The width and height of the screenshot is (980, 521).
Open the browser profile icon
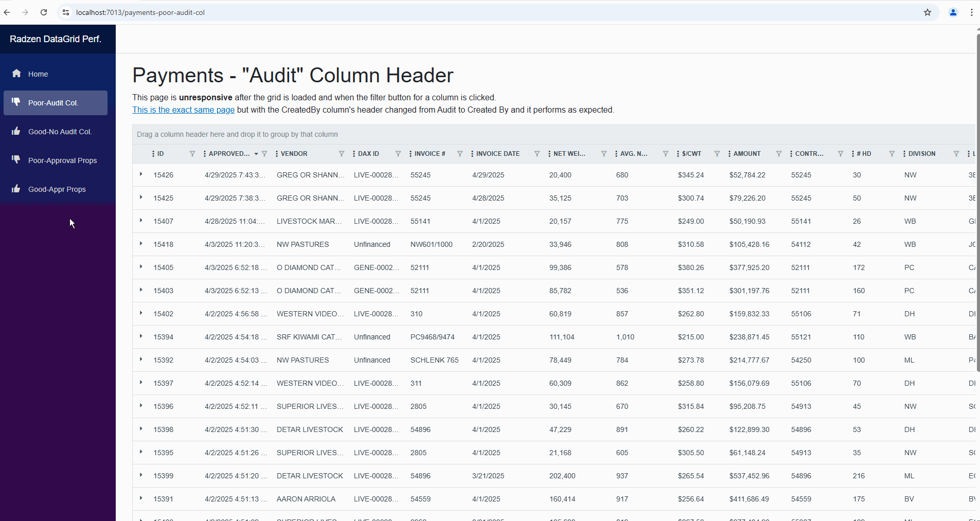click(953, 12)
